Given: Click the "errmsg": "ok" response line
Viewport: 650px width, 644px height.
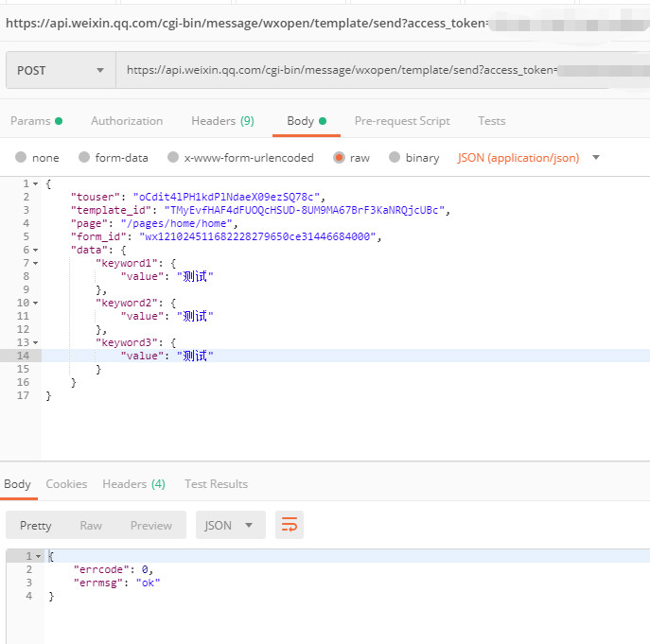Looking at the screenshot, I should pyautogui.click(x=116, y=583).
